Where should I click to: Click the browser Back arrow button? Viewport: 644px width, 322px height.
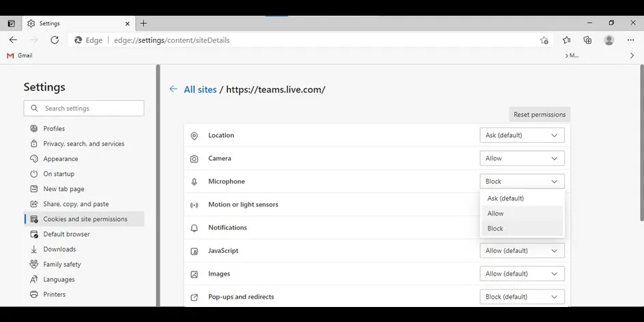click(x=13, y=40)
